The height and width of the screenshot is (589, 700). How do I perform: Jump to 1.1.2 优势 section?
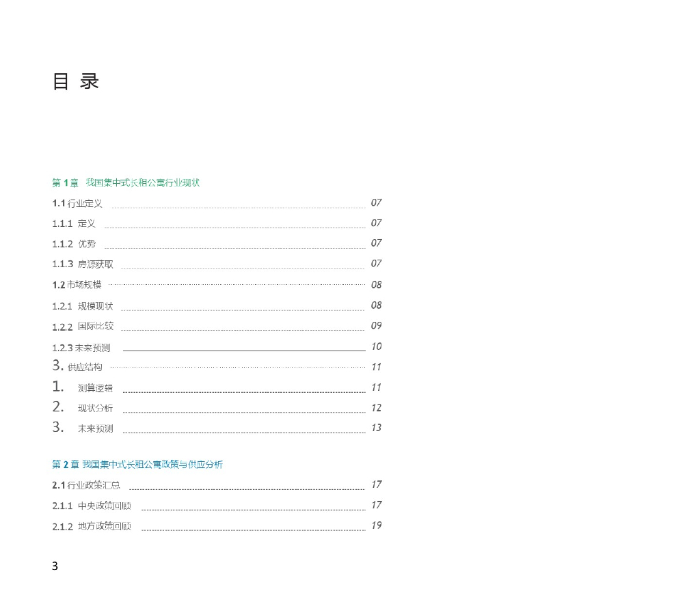point(74,244)
